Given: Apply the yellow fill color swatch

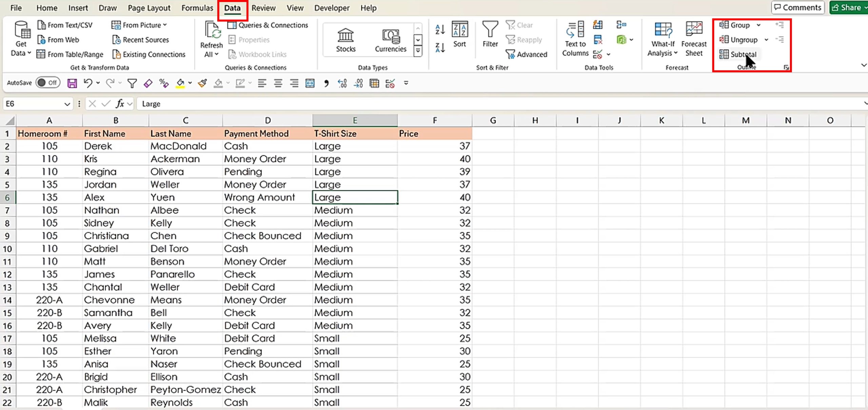Looking at the screenshot, I should pyautogui.click(x=180, y=83).
